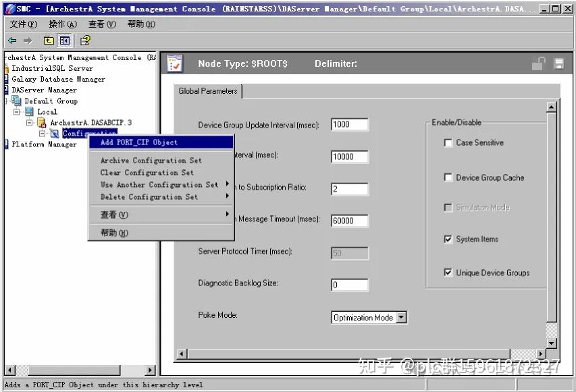Viewport: 576px width, 392px height.
Task: Click the ArchestrA.DASABCIP.3 server icon
Action: pos(42,123)
